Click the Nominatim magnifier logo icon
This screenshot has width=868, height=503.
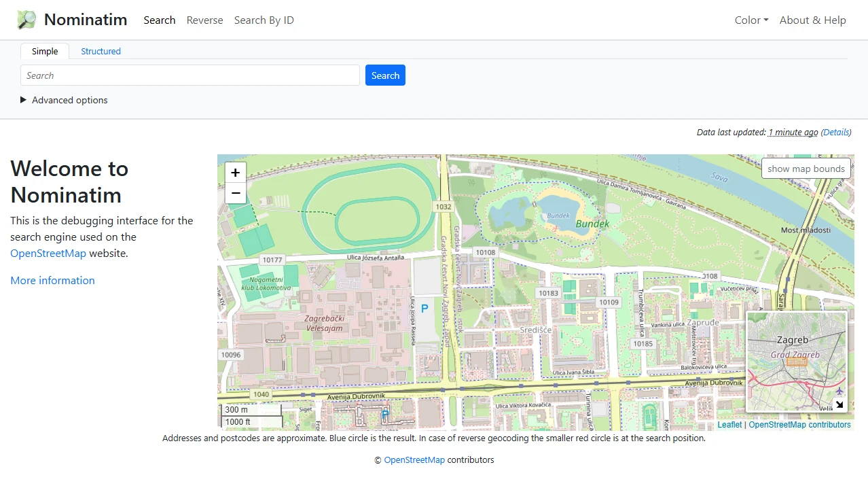click(x=26, y=20)
